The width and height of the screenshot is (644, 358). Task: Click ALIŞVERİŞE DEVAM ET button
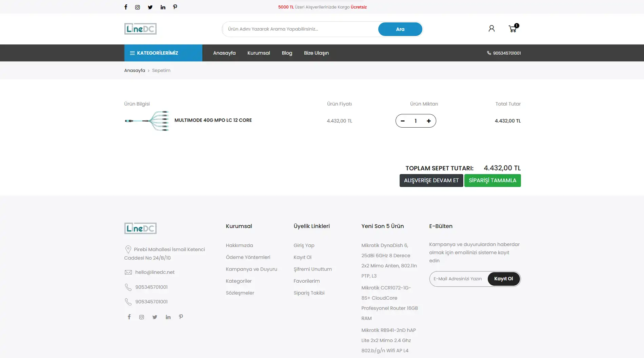431,181
